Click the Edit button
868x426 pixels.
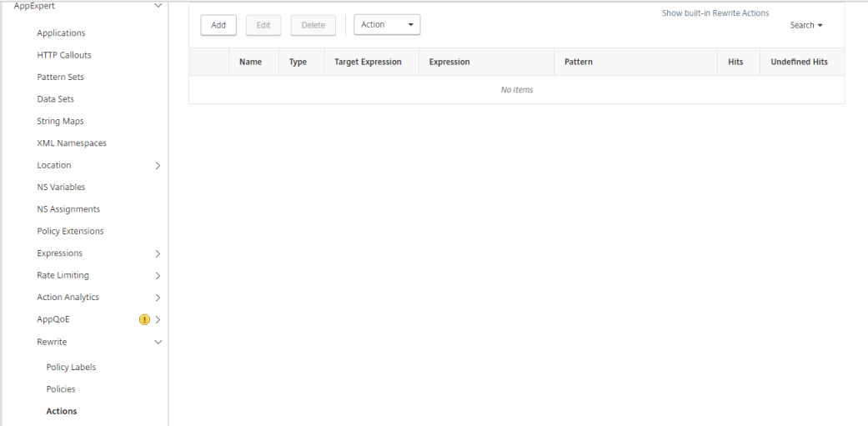(263, 25)
